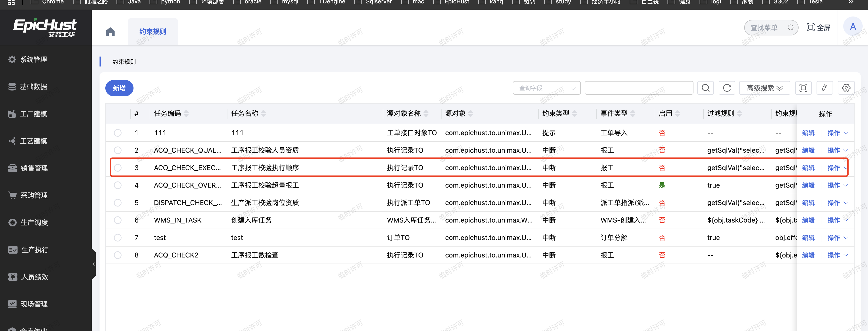Select the ACQ_CHECK_OVER row radio button
Viewport: 868px width, 331px height.
[x=117, y=185]
